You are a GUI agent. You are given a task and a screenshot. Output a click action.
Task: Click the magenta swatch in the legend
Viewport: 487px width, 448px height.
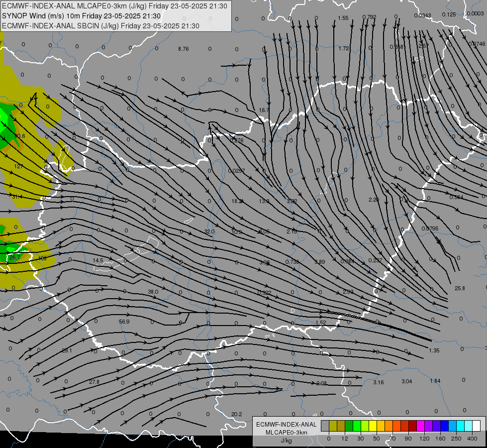[x=420, y=426]
